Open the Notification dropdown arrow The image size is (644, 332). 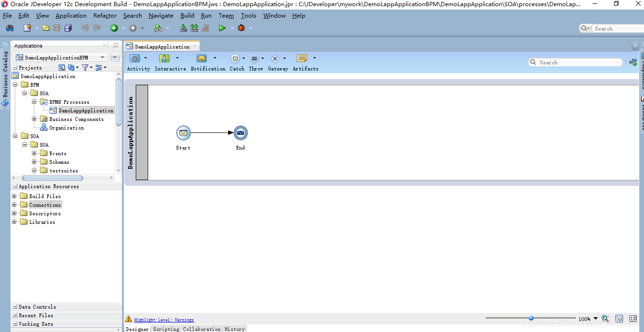(215, 58)
